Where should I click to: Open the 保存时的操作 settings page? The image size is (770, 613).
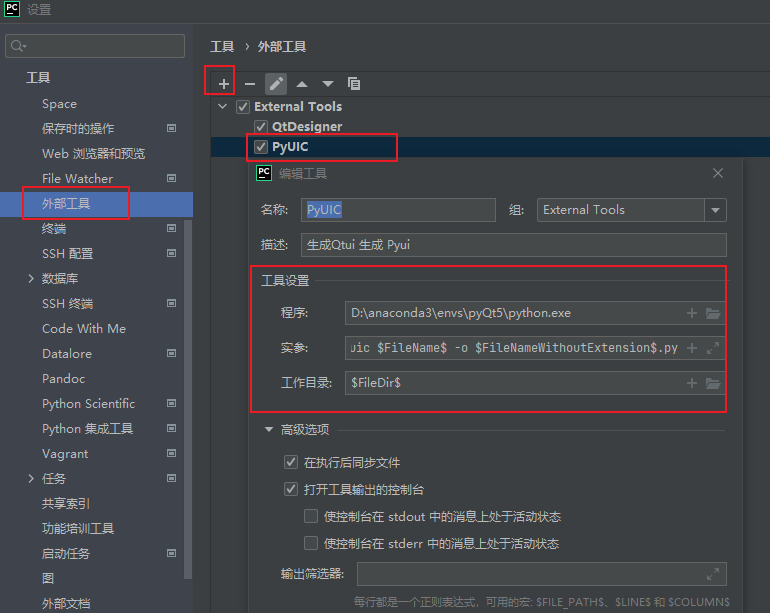pos(78,129)
